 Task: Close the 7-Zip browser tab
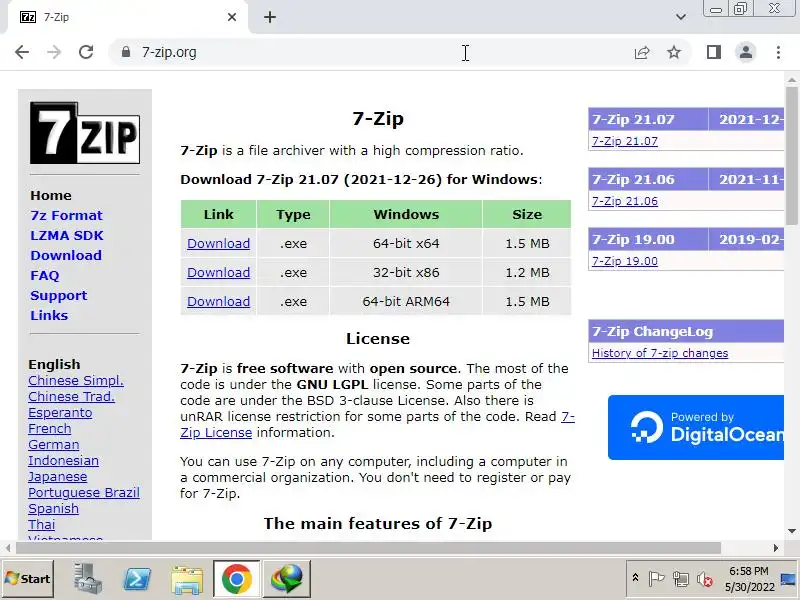232,17
